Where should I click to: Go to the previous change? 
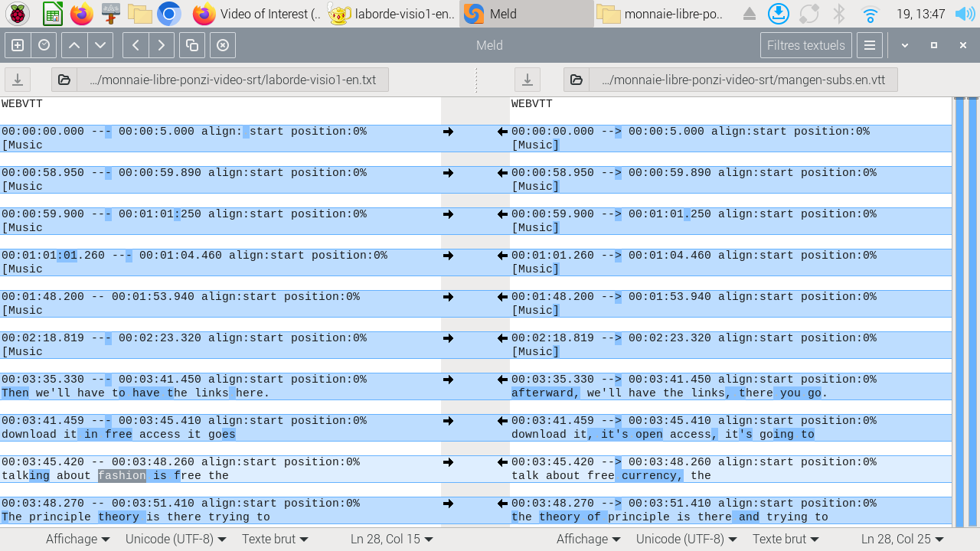(x=74, y=45)
